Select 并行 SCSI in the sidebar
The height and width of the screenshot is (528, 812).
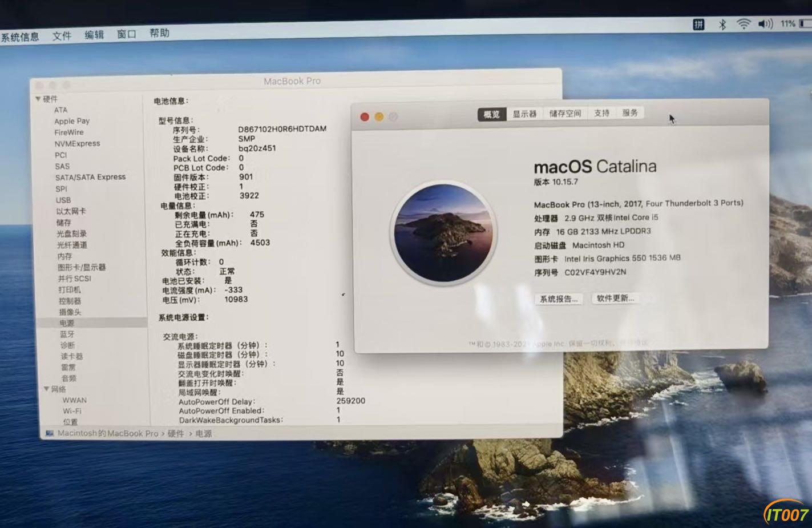(75, 279)
